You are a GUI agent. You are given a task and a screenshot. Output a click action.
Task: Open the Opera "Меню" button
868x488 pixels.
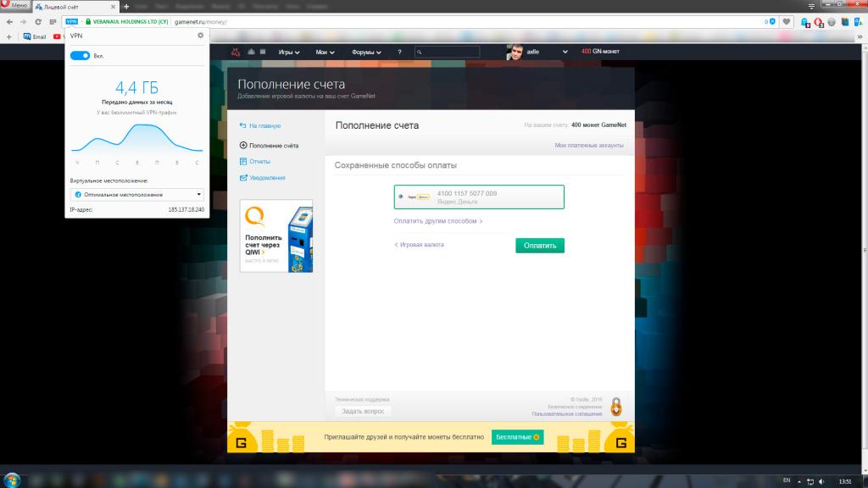point(14,5)
